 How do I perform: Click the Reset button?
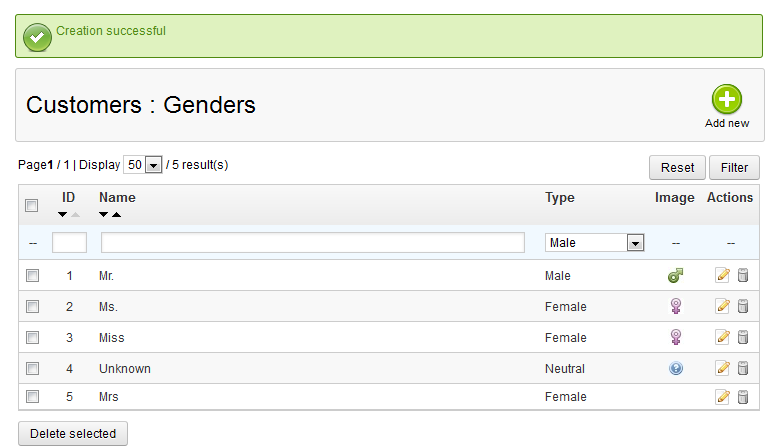677,168
